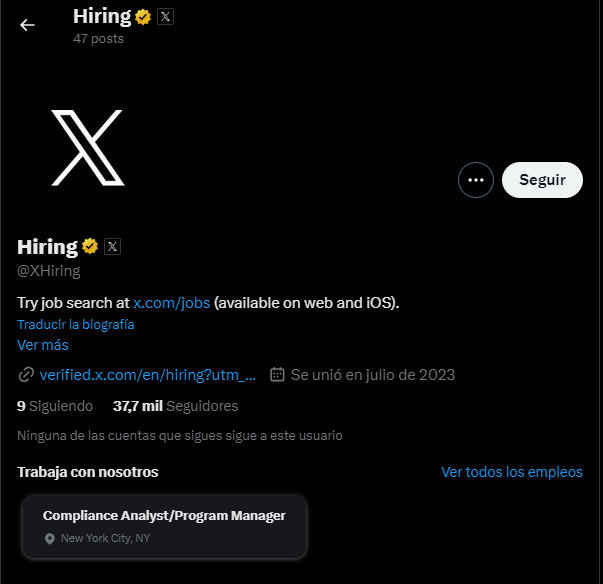Click the X affiliation badge in the header
This screenshot has width=603, height=584.
165,17
